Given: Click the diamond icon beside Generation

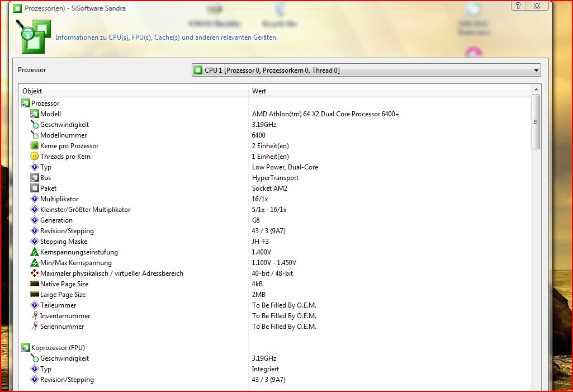Looking at the screenshot, I should click(x=34, y=220).
